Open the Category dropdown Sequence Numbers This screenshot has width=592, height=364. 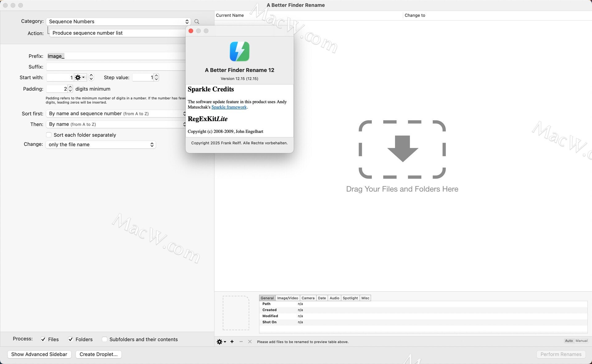118,22
